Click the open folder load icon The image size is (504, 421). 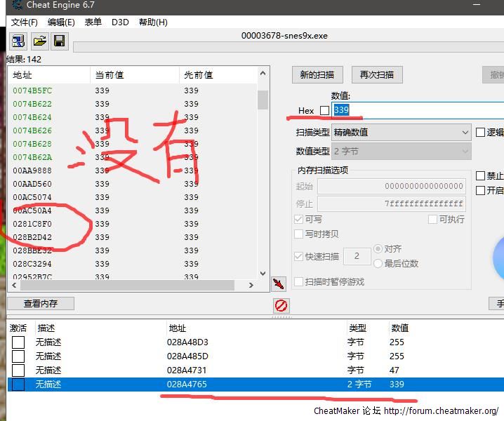coord(39,41)
